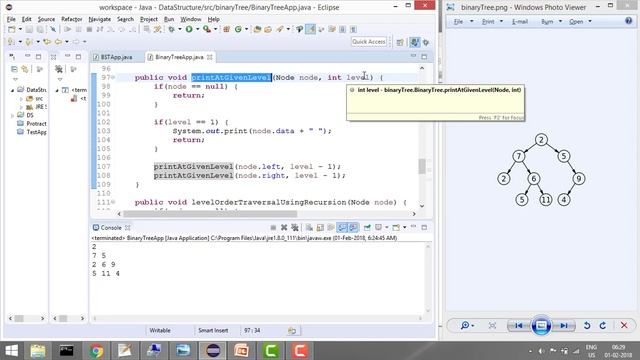Expand the JRE System Library node
Screen dimensions: 640x360
[21, 107]
